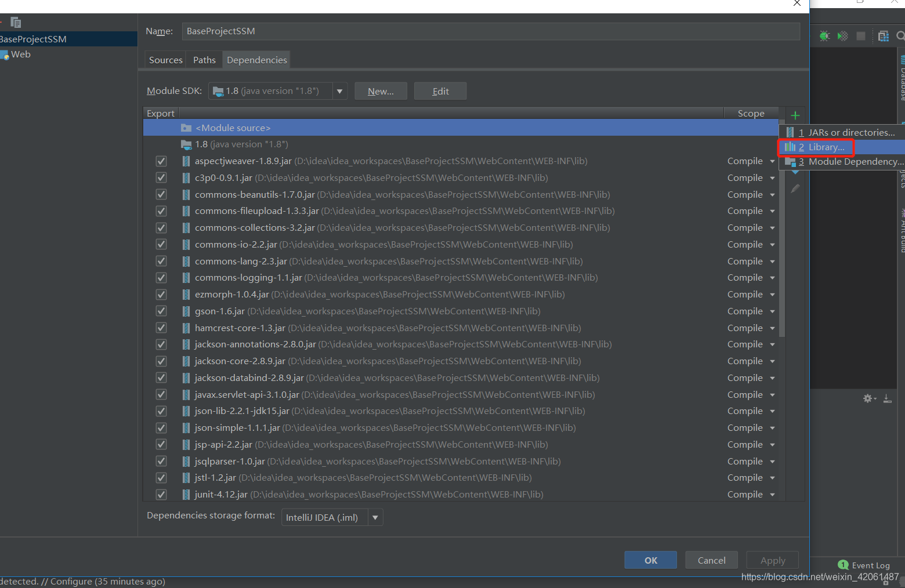Select the commons-logging-1.1.jar row
The width and height of the screenshot is (905, 588).
[x=461, y=278]
